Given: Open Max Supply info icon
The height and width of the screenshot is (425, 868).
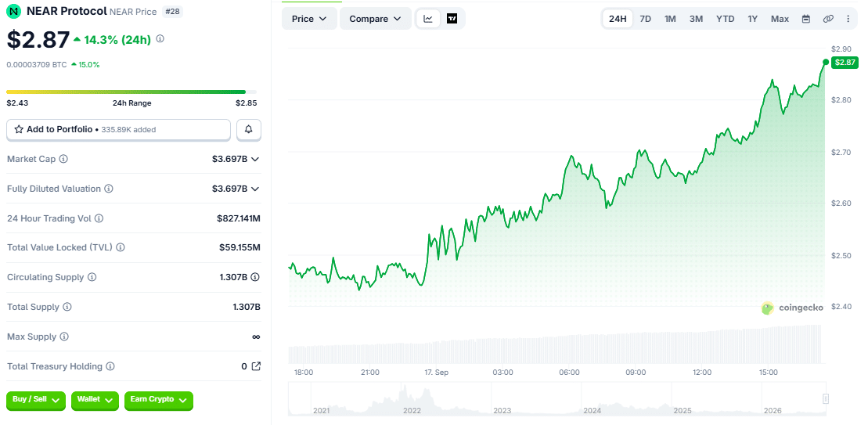Looking at the screenshot, I should point(64,337).
